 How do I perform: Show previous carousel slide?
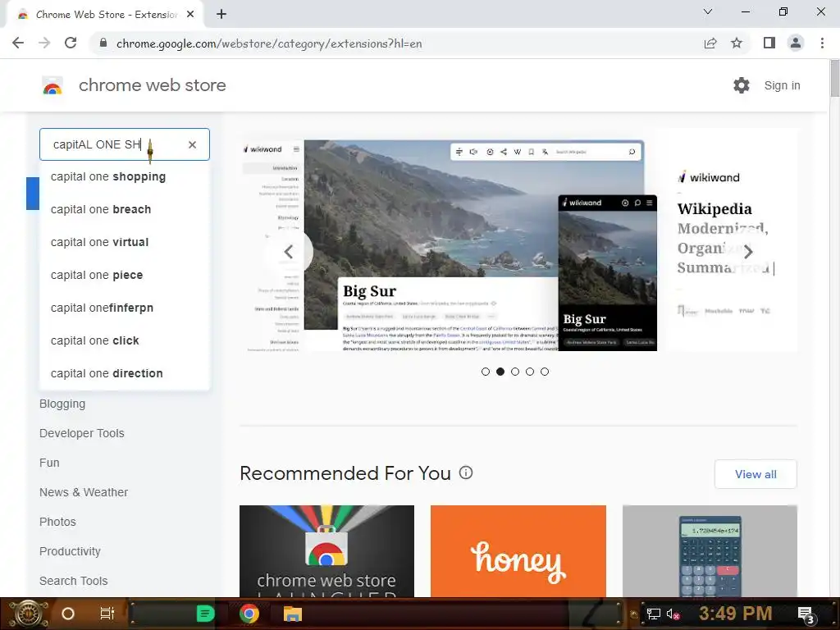click(289, 252)
